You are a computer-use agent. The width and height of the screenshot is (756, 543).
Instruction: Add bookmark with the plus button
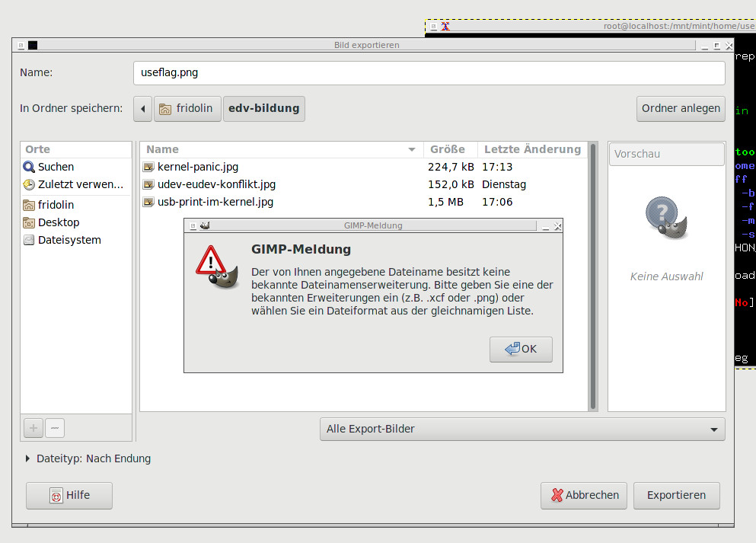33,428
